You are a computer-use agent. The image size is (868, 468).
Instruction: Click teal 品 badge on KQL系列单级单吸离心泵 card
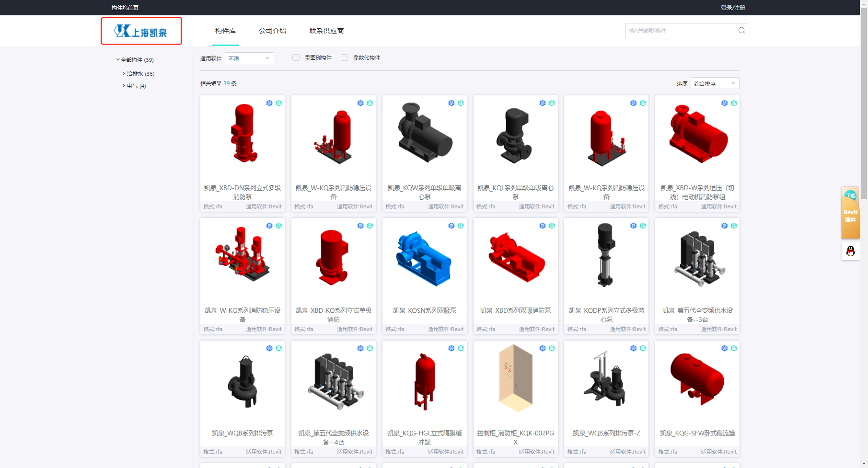[x=552, y=103]
